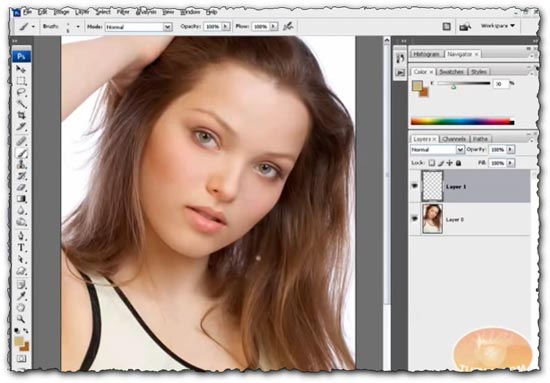
Task: Switch to the Paths tab
Action: click(480, 139)
